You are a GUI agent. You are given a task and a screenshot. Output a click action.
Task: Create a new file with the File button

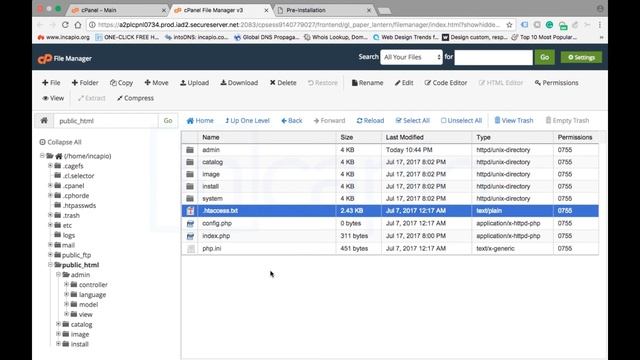click(x=51, y=83)
